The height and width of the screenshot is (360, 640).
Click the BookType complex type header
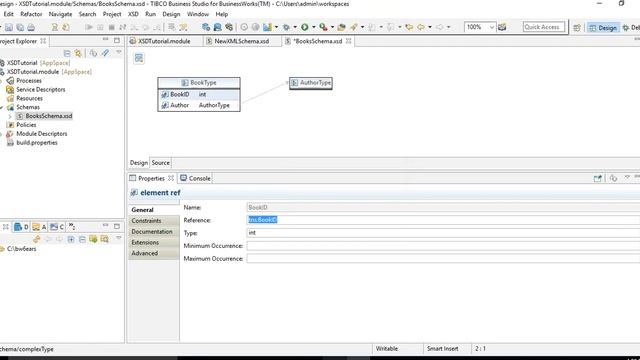pyautogui.click(x=199, y=82)
